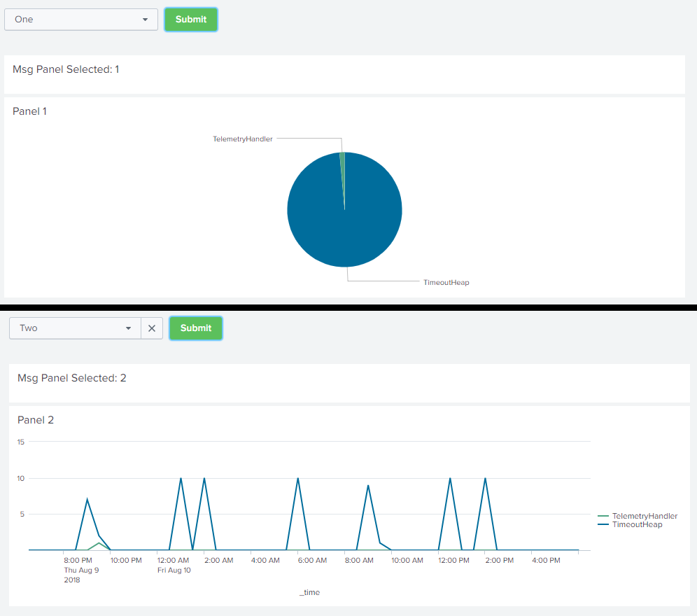Screen dimensions: 697x616
Task: Click the "Msg Panel Selected: 2" text
Action: click(72, 378)
